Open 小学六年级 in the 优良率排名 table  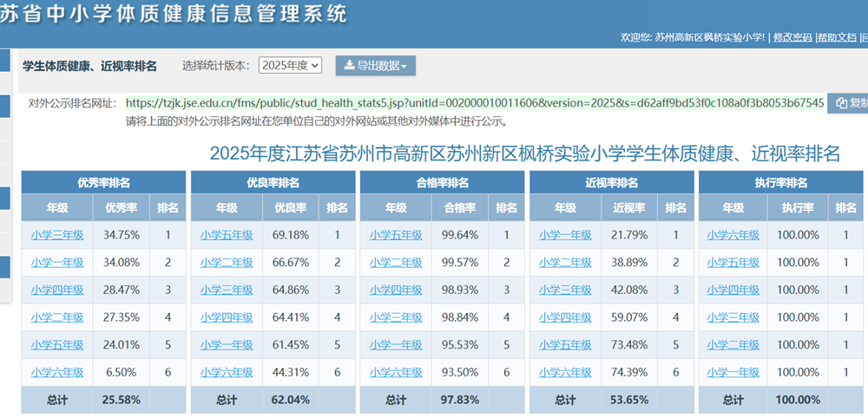(227, 372)
